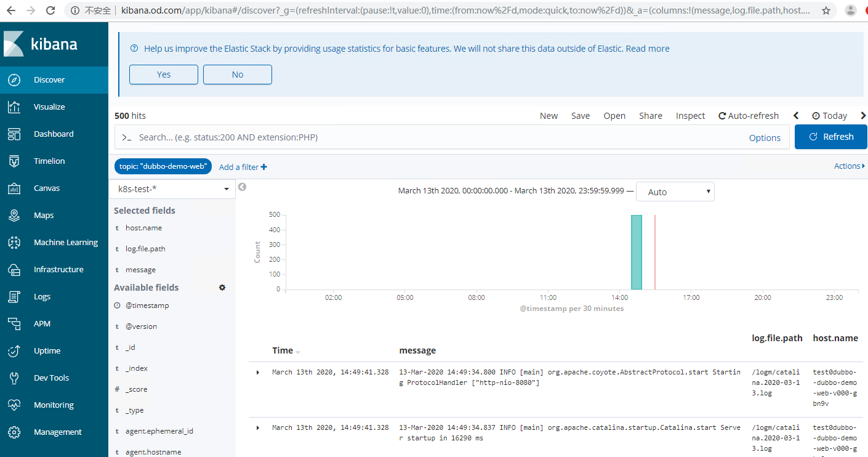Screen dimensions: 868x457
Task: Open available fields settings gear
Action: [222, 288]
